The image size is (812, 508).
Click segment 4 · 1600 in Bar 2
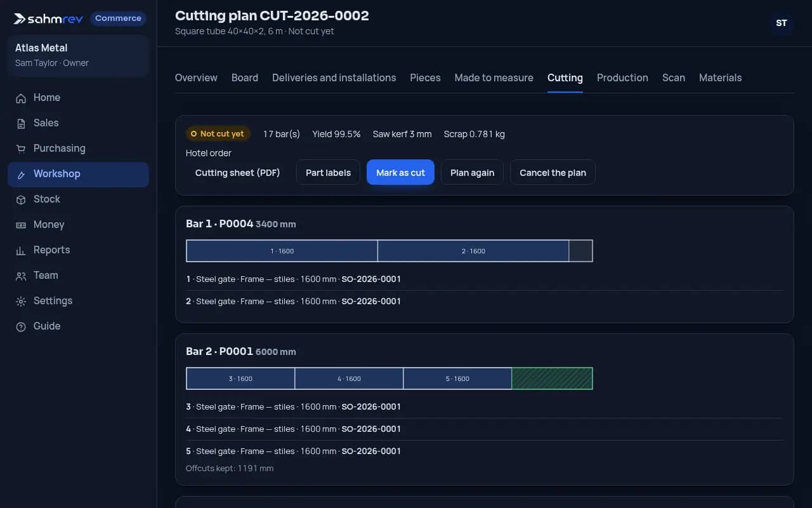349,378
